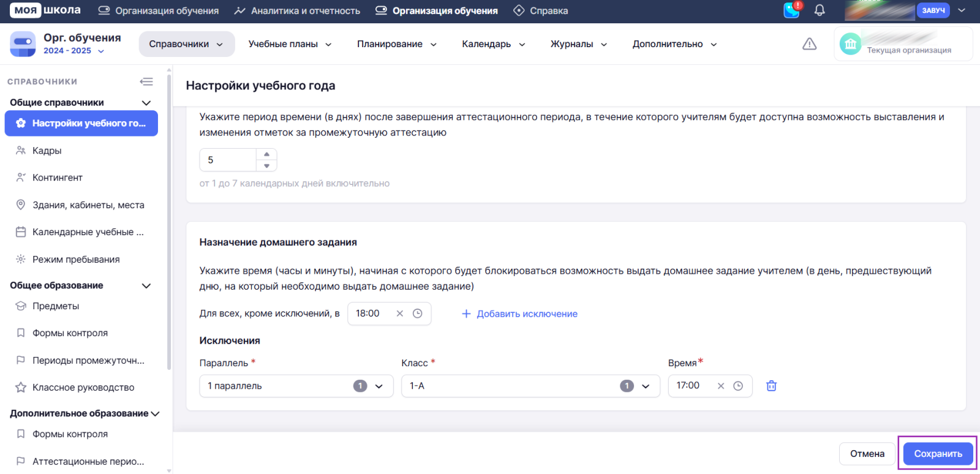
Task: Open time picker clock for 18:00 field
Action: pos(418,314)
